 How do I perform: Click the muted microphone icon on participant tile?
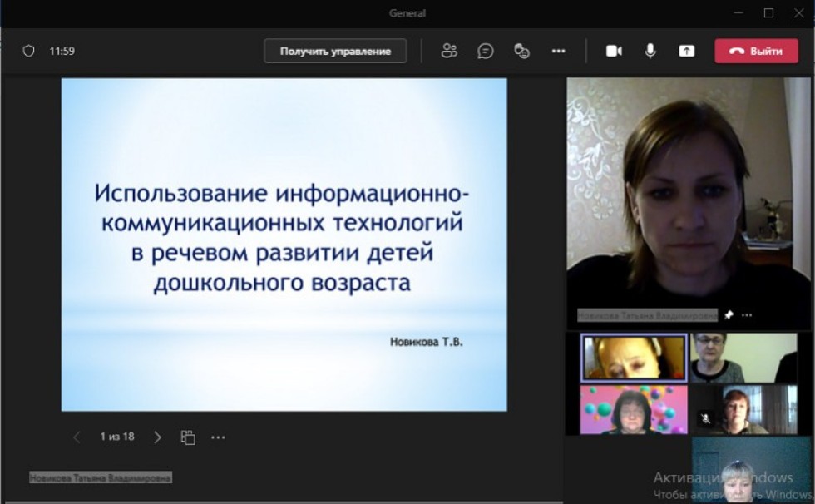coord(705,420)
